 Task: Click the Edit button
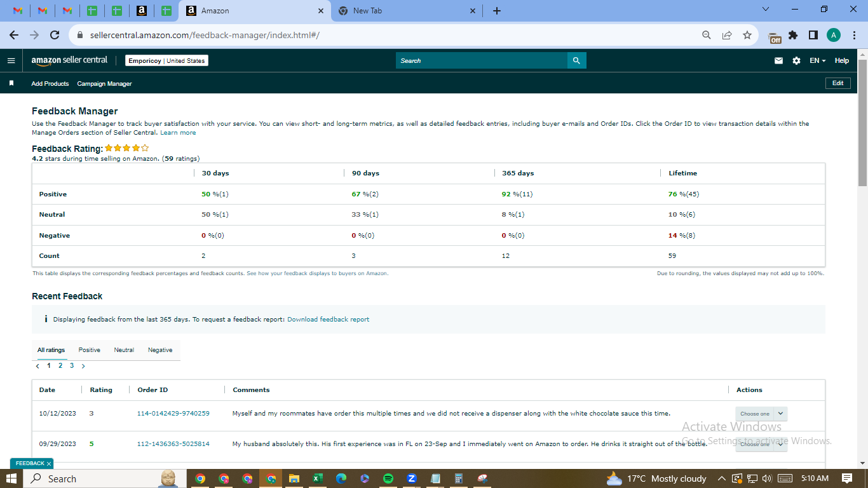(838, 83)
